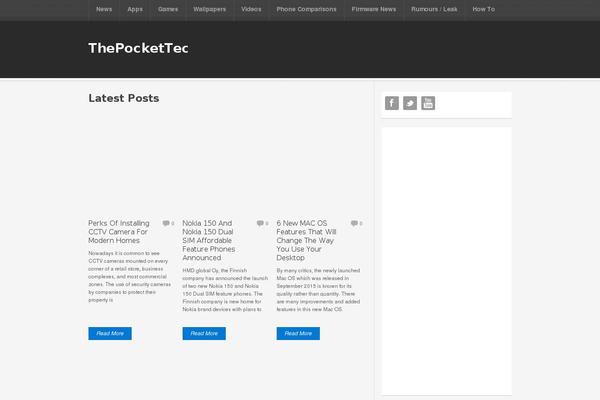Open the How To menu item
This screenshot has width=600, height=400.
[x=484, y=9]
